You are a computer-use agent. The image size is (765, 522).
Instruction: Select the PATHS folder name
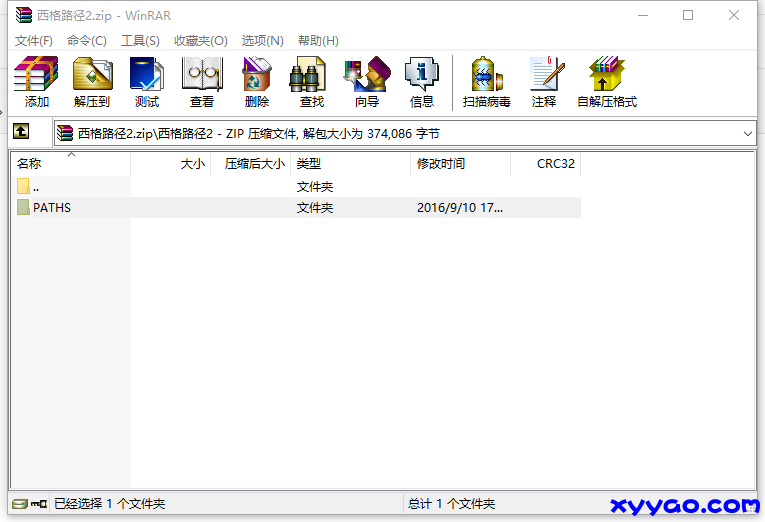click(x=52, y=208)
